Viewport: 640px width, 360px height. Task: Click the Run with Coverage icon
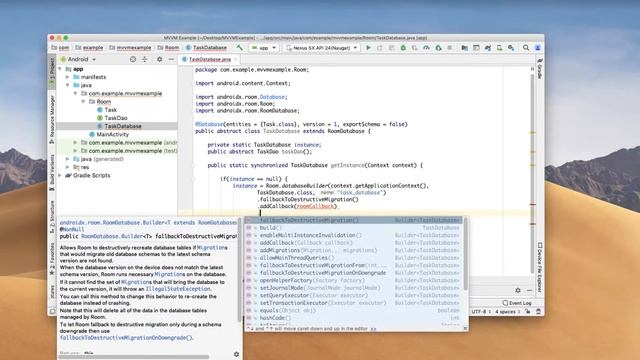pyautogui.click(x=415, y=48)
